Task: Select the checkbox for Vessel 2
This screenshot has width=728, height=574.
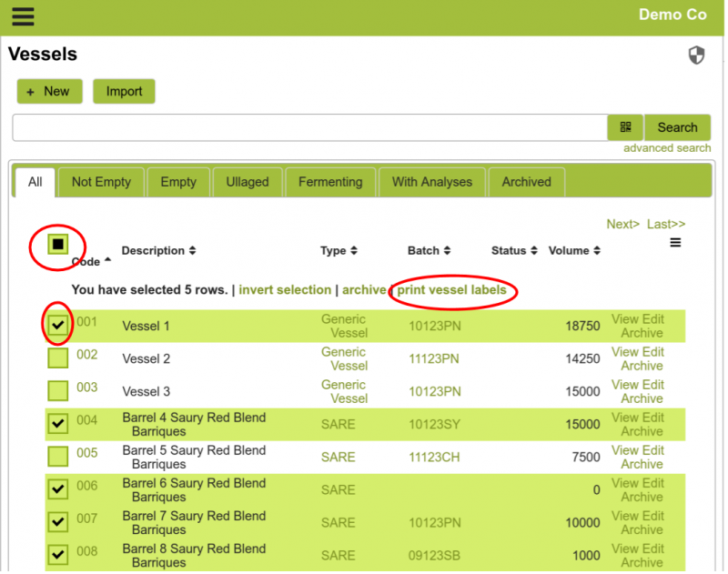Action: click(x=57, y=357)
